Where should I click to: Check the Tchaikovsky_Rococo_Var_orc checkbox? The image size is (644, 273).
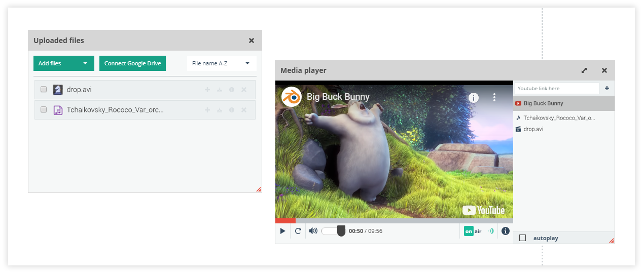[x=44, y=109]
